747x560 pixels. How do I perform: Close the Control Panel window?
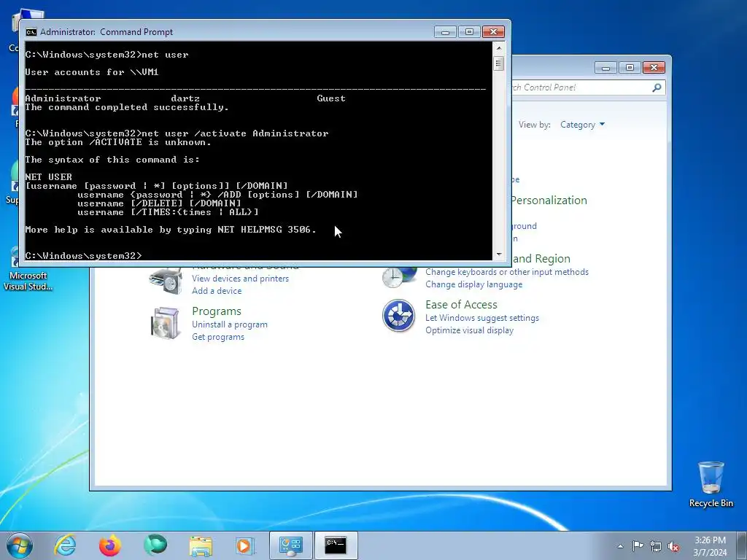[x=654, y=68]
